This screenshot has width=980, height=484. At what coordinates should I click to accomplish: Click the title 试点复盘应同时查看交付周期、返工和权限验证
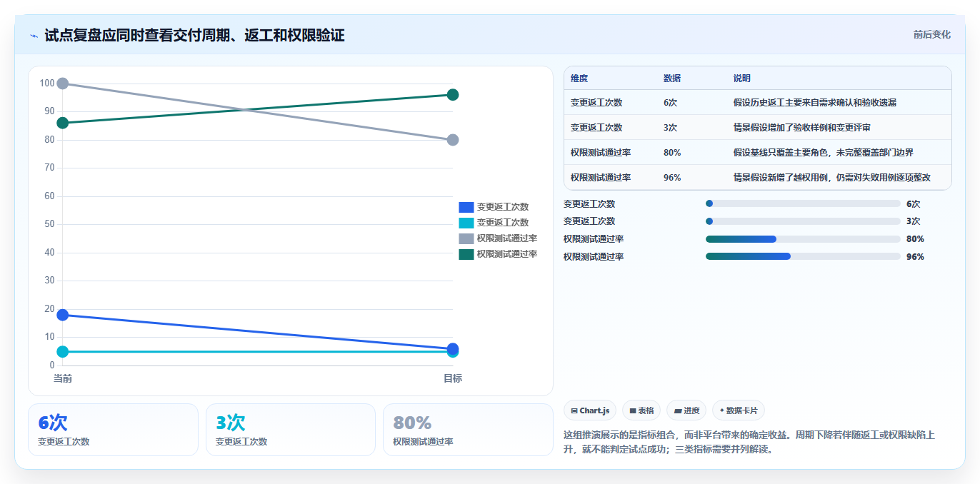point(194,35)
